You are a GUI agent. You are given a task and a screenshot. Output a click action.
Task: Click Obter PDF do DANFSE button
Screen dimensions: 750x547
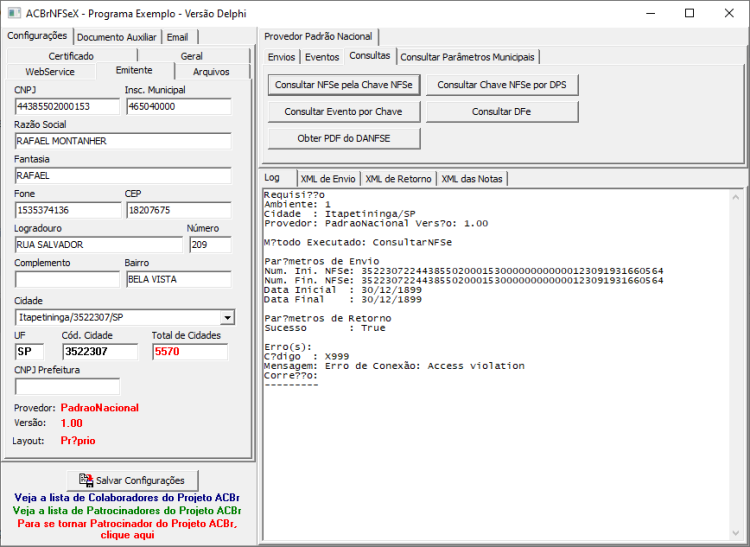tap(344, 138)
